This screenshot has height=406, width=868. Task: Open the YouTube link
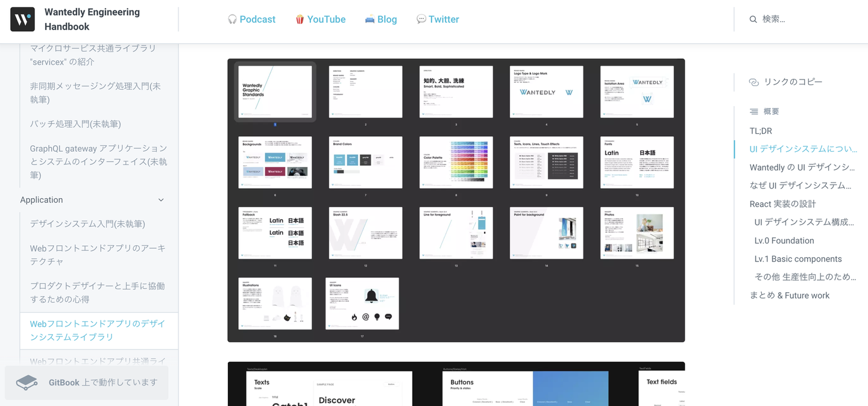pos(320,19)
